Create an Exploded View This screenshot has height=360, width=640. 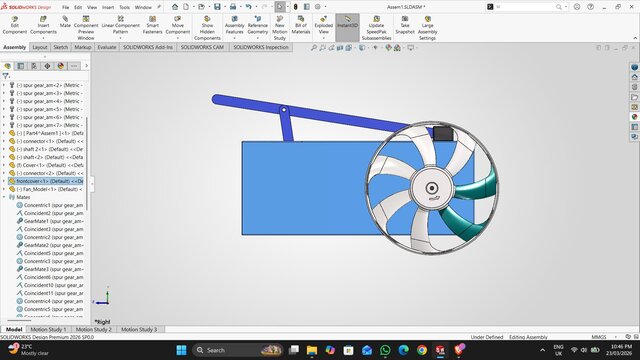point(324,25)
